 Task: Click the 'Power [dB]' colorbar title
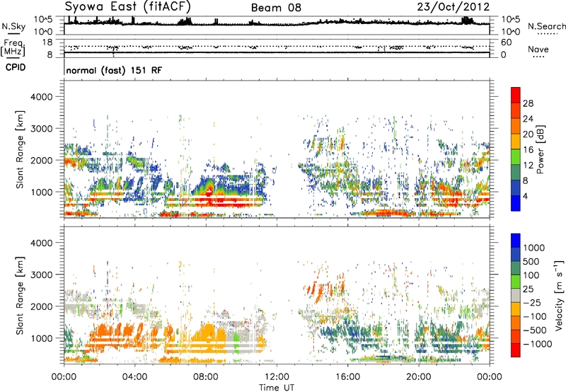tap(541, 150)
